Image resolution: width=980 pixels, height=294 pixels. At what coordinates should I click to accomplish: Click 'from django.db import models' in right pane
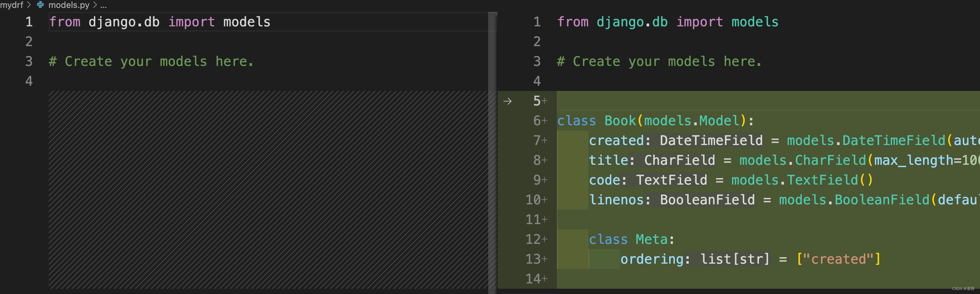pyautogui.click(x=668, y=22)
